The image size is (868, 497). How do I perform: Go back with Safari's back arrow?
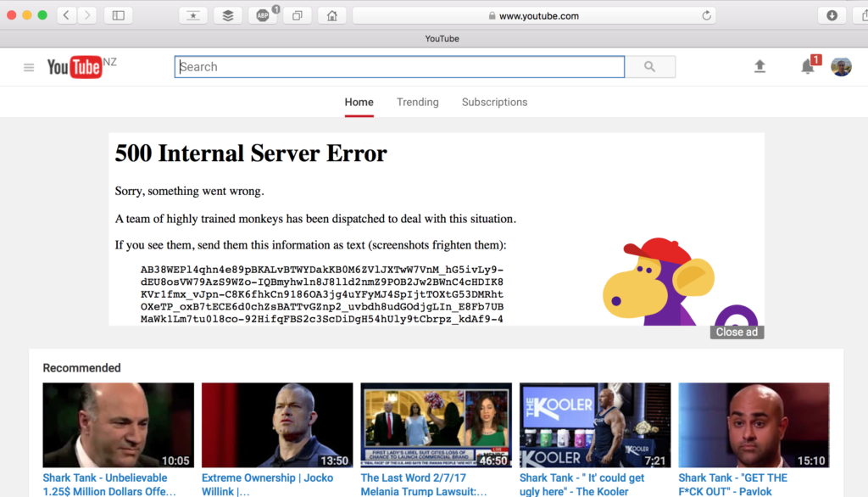coord(66,15)
